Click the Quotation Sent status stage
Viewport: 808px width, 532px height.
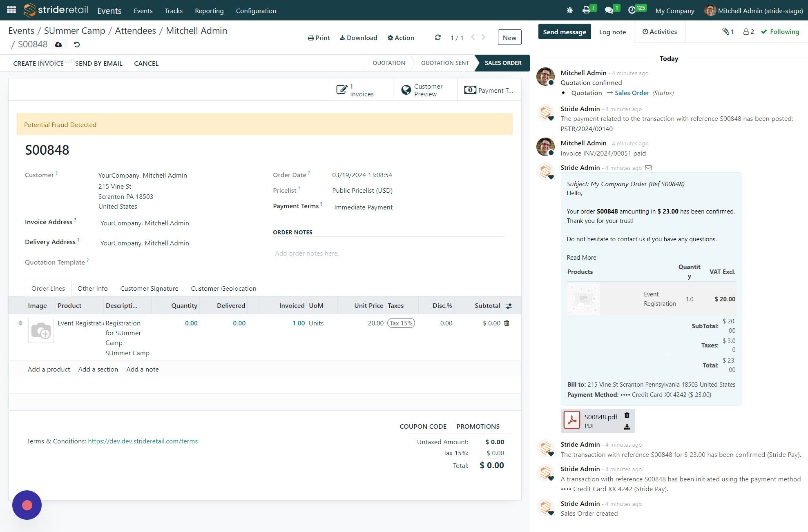click(444, 63)
